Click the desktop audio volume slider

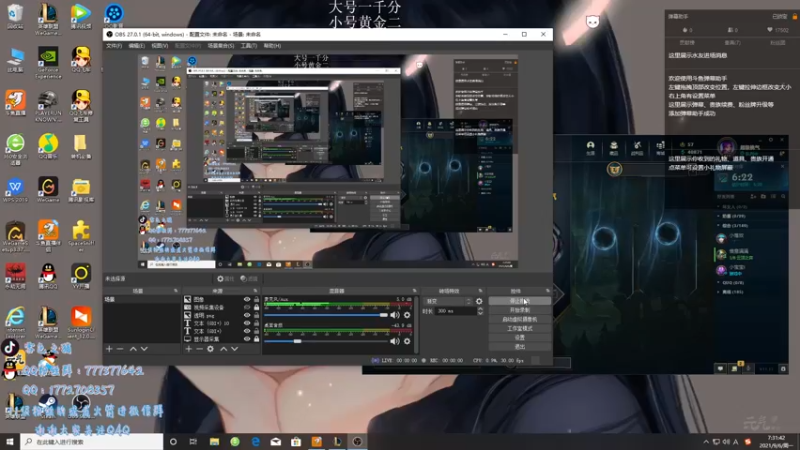(326, 341)
